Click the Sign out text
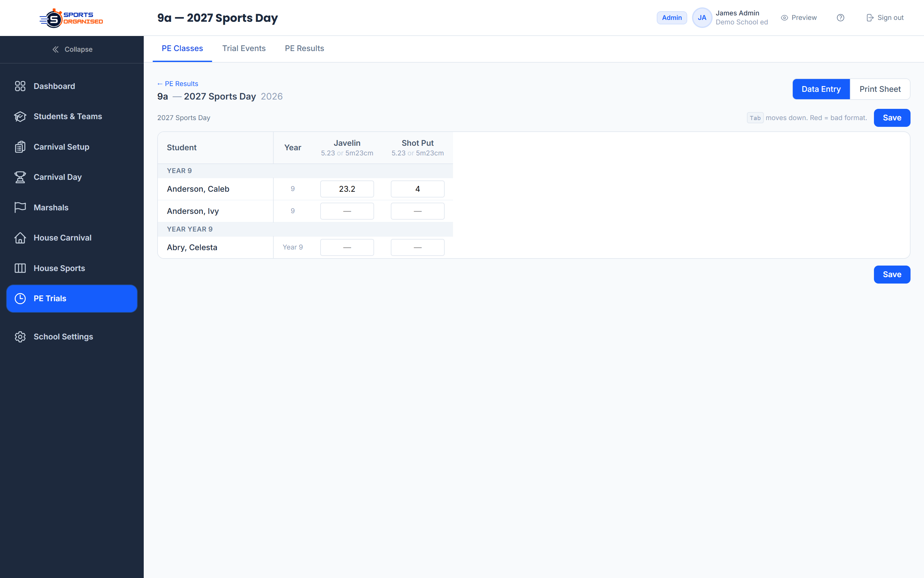 (890, 18)
